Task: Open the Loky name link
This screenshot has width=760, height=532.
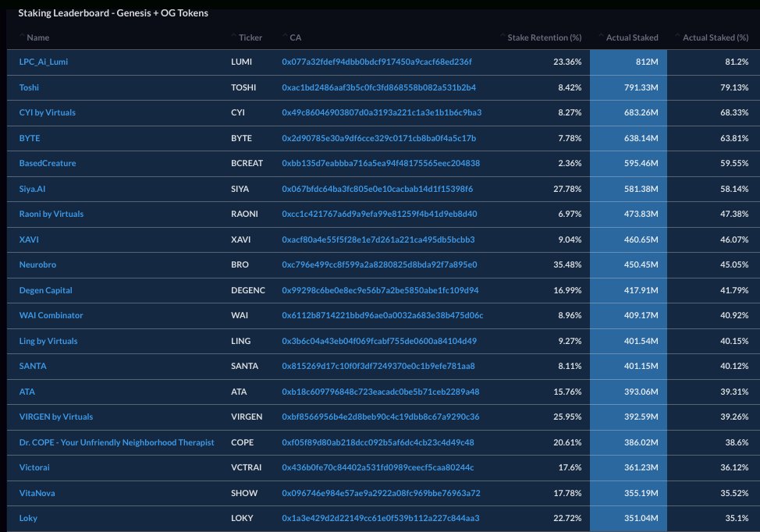Action: [x=28, y=518]
